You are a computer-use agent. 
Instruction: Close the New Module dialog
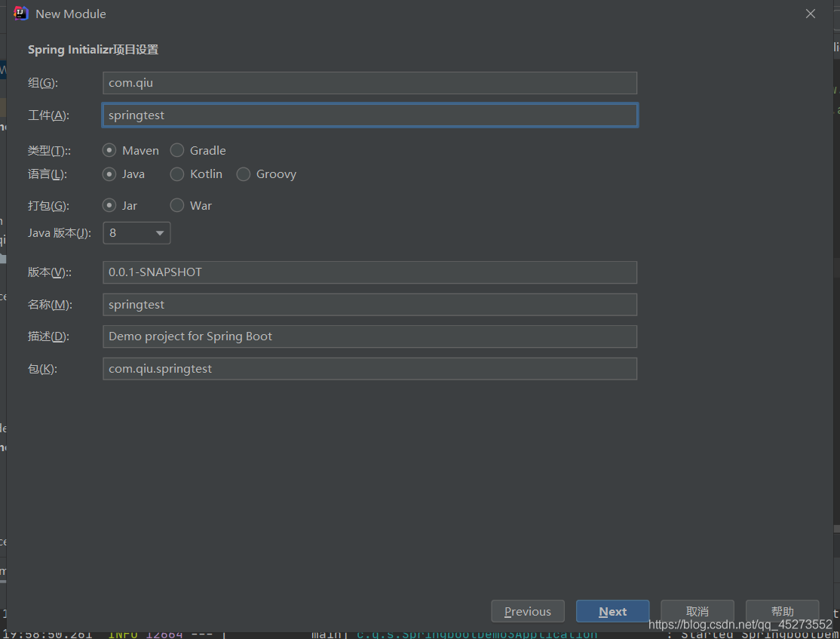[x=810, y=14]
